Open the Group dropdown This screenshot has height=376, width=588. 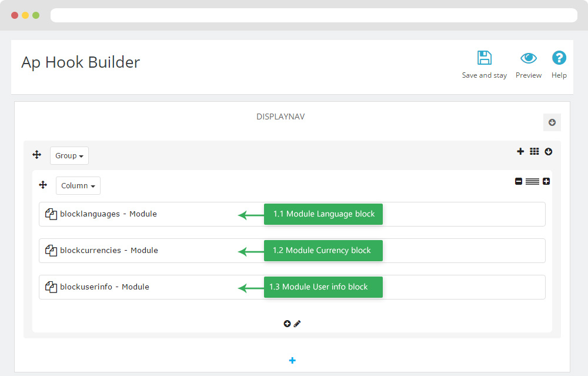click(69, 155)
